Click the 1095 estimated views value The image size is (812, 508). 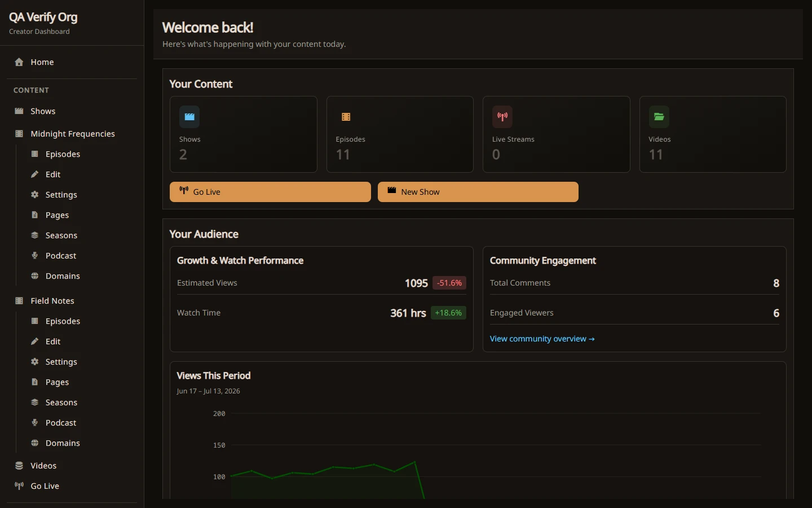[416, 283]
